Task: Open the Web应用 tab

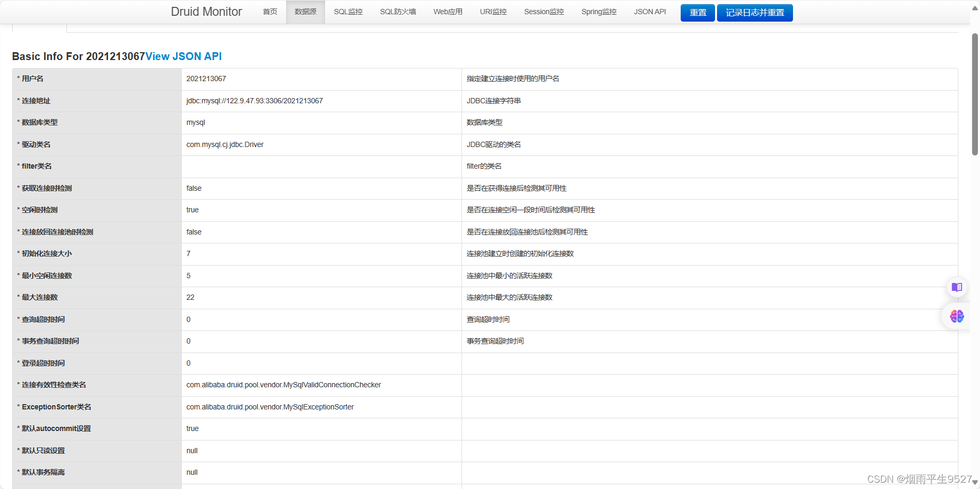Action: tap(447, 12)
